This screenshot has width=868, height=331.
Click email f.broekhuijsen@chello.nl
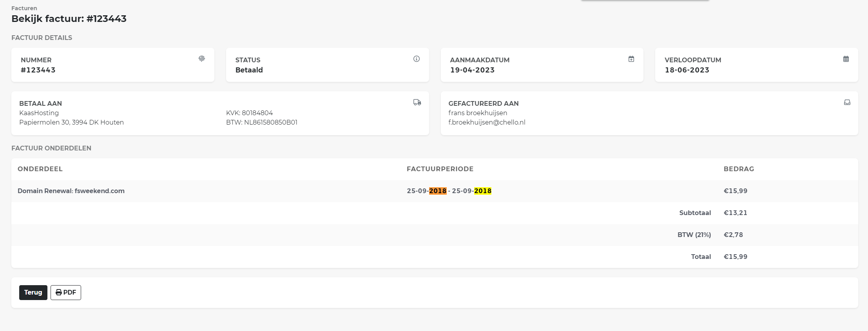click(487, 122)
